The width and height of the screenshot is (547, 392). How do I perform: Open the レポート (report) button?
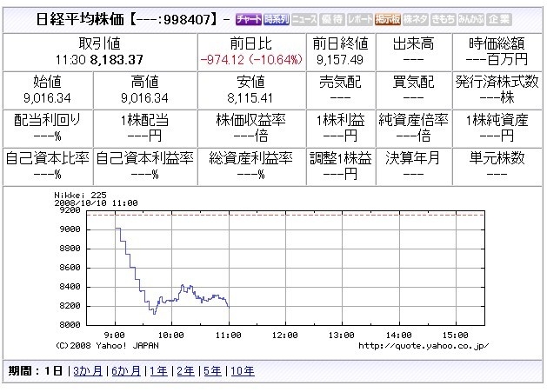(x=360, y=19)
